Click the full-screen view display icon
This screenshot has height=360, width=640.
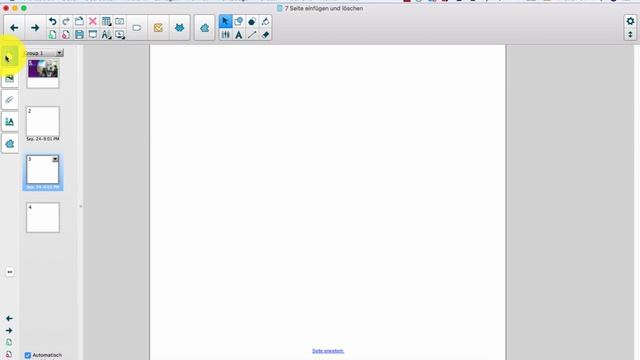tap(93, 35)
